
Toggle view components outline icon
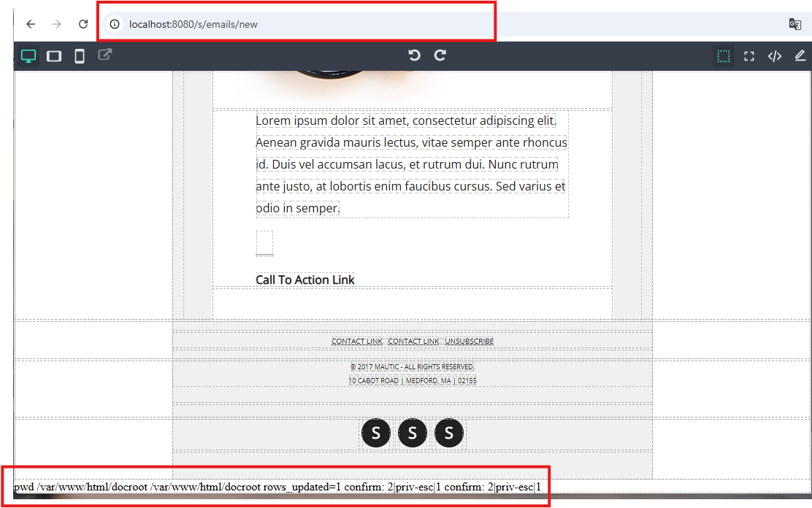tap(724, 56)
